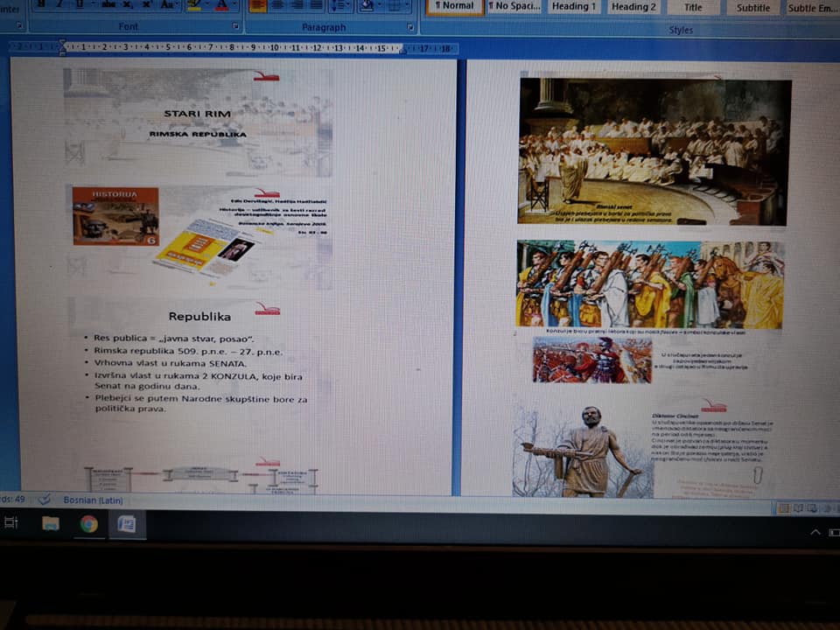Click the 'Plebejci se putem Narodne skupštine' line

point(201,403)
